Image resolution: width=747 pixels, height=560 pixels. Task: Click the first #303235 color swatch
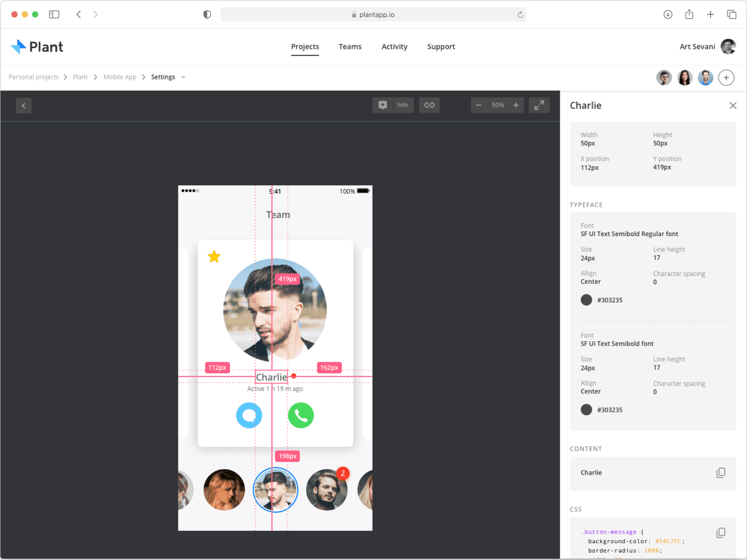[x=586, y=300]
